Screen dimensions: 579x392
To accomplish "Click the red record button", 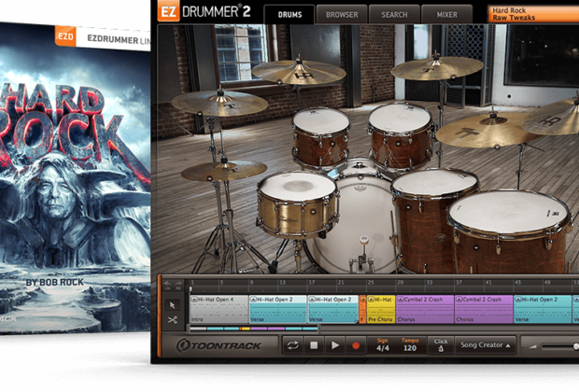I will [x=356, y=345].
